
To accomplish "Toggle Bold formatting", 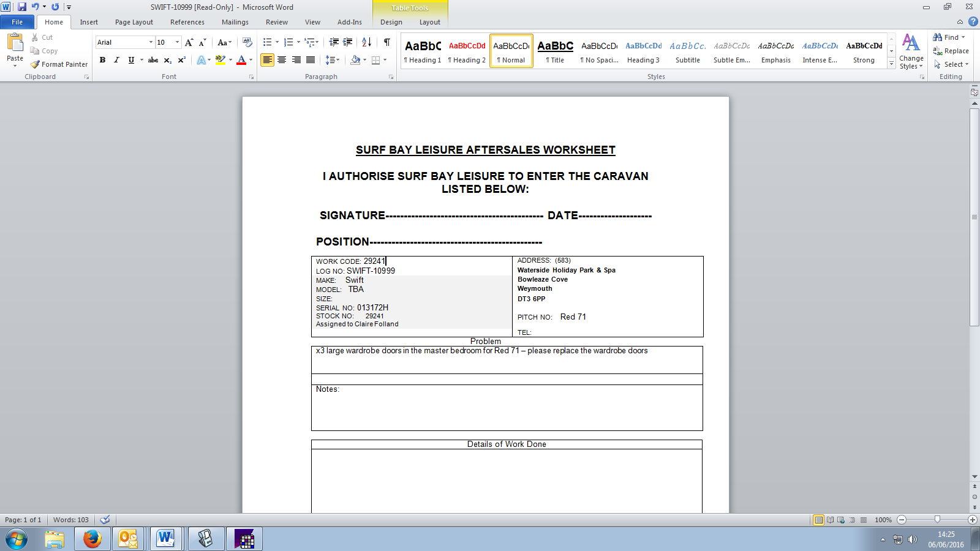I will [x=102, y=60].
